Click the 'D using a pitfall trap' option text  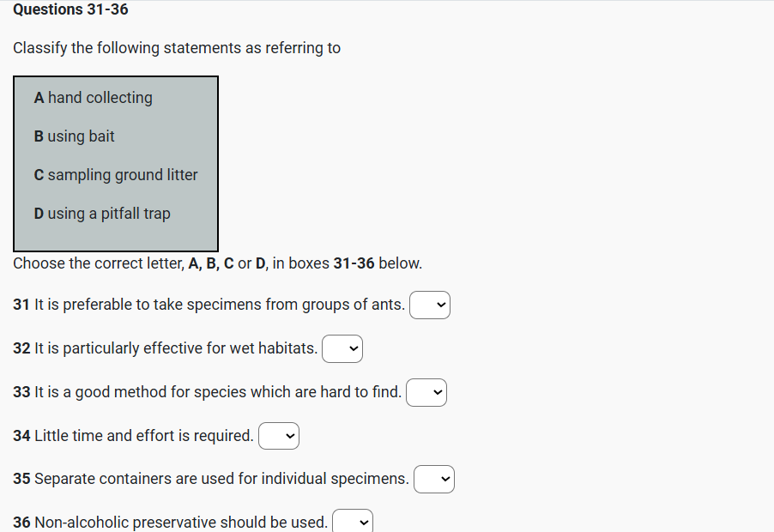pyautogui.click(x=102, y=214)
